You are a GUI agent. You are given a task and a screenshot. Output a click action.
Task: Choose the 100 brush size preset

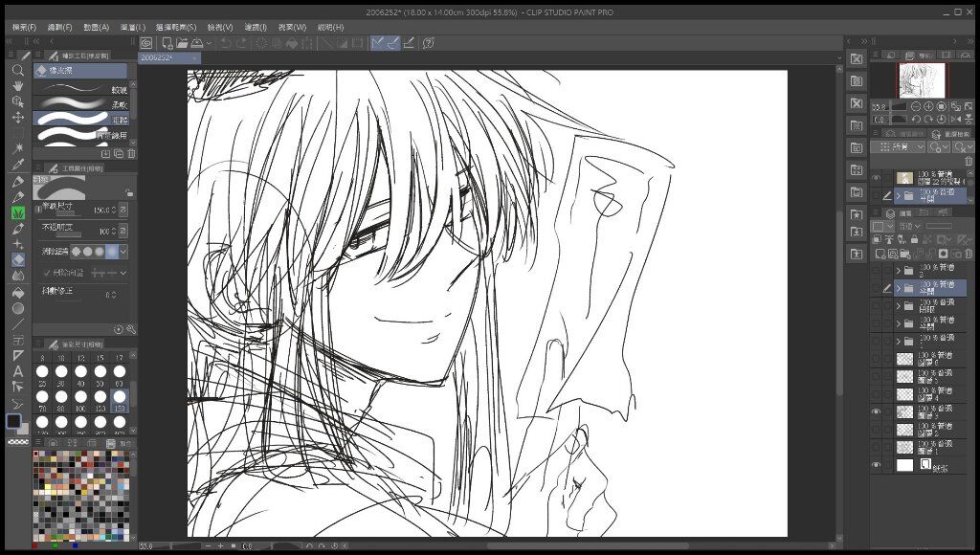click(x=80, y=399)
